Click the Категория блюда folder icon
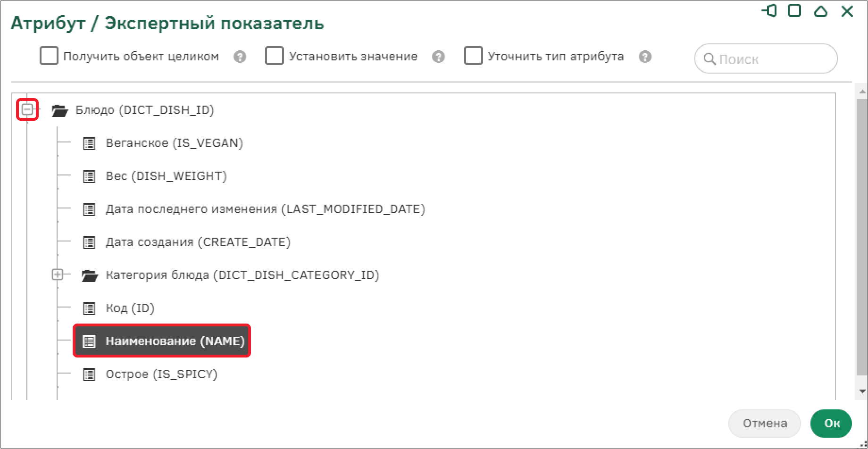The image size is (868, 449). coord(90,275)
